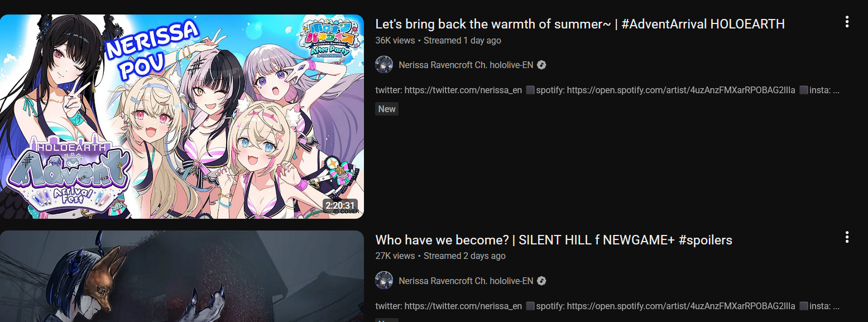The width and height of the screenshot is (868, 322).
Task: Open video title "Who have we become?"
Action: 554,240
